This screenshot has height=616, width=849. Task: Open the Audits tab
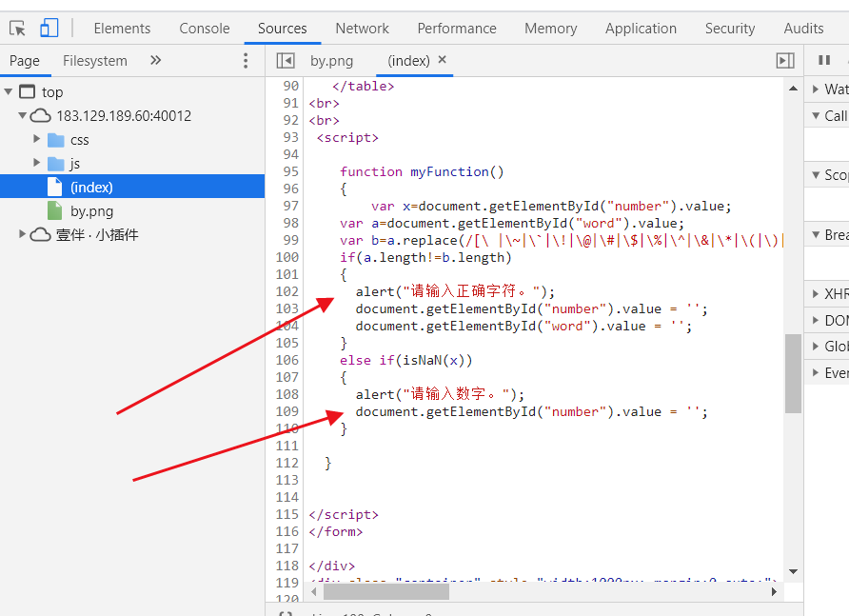click(x=803, y=29)
